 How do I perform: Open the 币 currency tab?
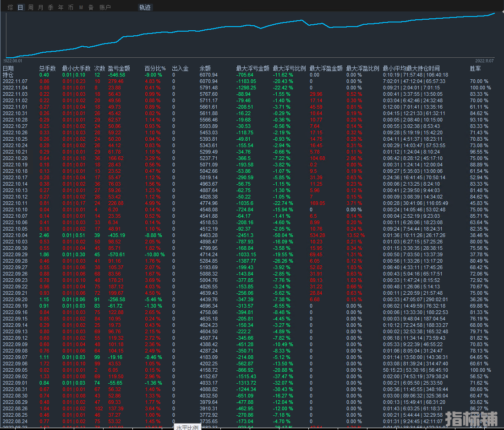[71, 7]
